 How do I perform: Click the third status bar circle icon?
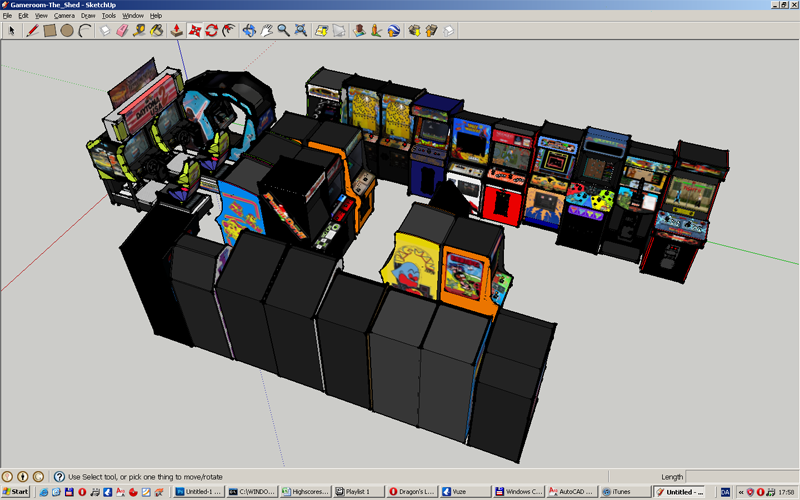click(x=38, y=477)
